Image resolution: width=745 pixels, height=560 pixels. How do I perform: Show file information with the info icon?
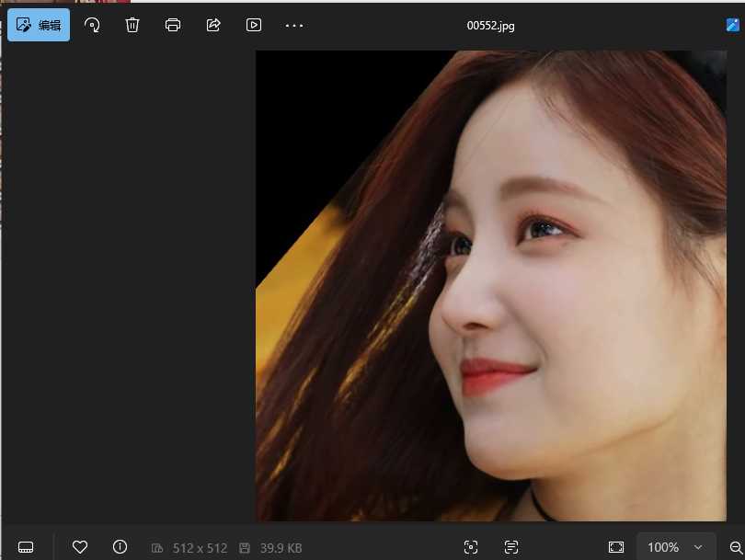pyautogui.click(x=120, y=547)
